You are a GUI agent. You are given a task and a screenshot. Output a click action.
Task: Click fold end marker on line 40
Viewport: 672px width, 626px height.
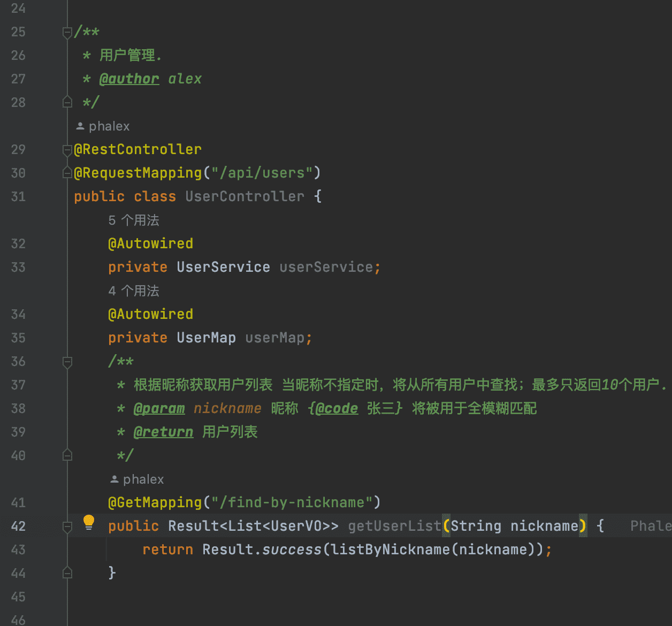[67, 455]
